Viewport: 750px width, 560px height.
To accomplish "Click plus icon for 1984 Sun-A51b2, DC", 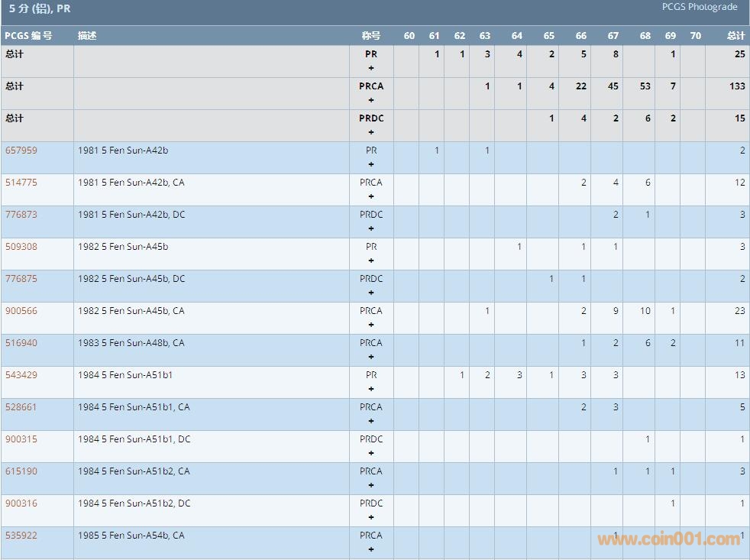I will click(x=371, y=517).
